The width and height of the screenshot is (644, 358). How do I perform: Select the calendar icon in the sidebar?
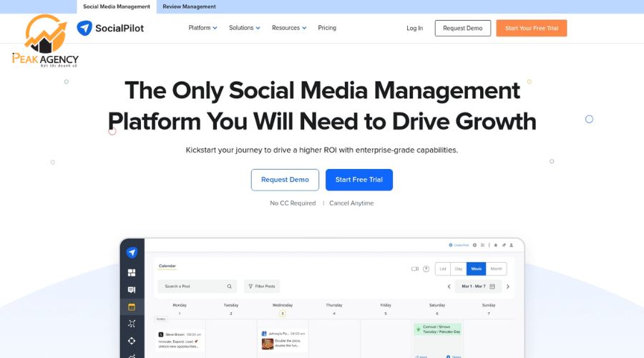[132, 307]
